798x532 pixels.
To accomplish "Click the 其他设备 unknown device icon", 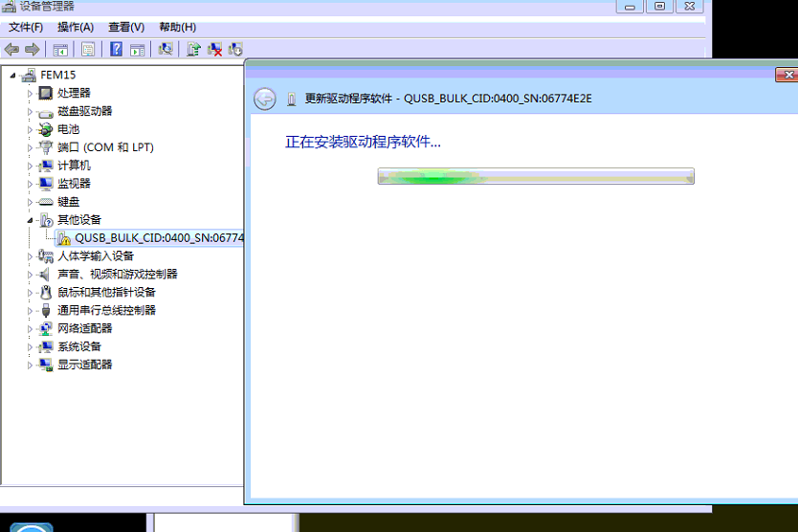I will pyautogui.click(x=46, y=220).
